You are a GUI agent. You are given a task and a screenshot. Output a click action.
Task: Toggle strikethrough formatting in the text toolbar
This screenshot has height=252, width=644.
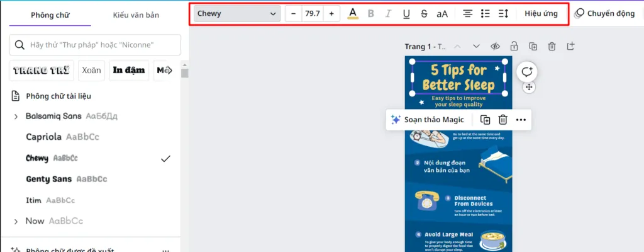click(x=424, y=14)
